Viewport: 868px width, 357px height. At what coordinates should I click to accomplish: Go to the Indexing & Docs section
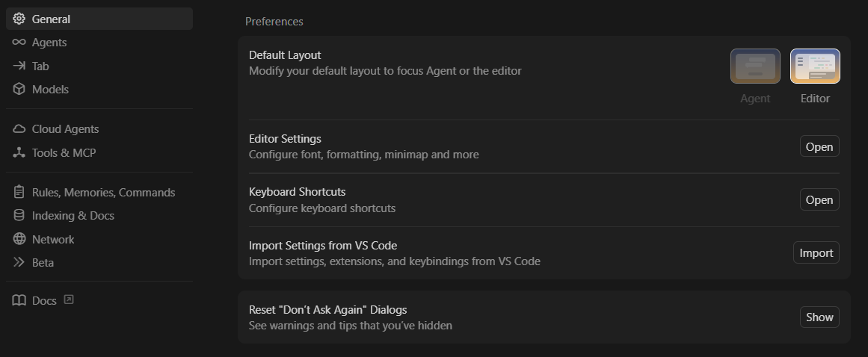point(99,216)
